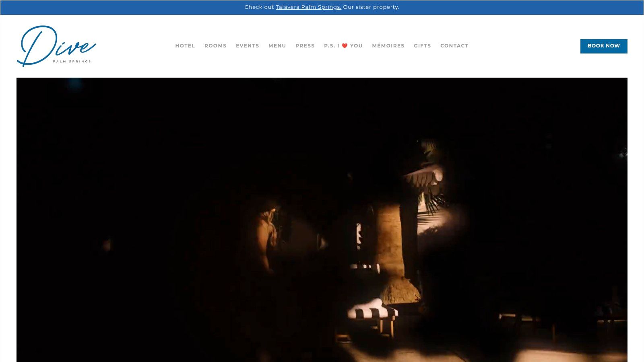
Task: Click the 'Palm Springs' text under logo
Action: 72,62
